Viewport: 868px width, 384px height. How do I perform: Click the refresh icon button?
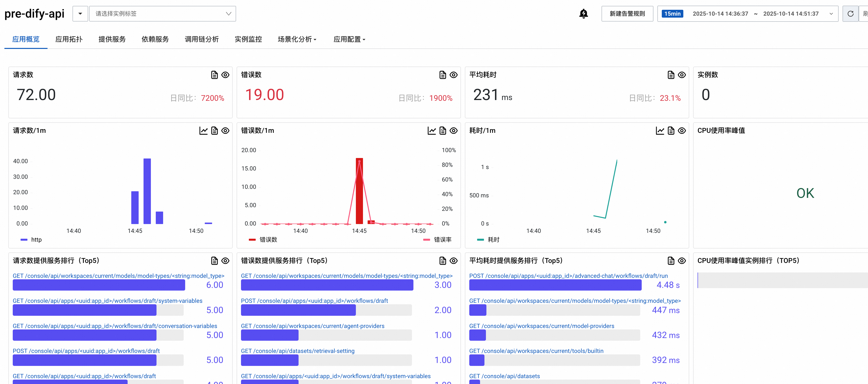[x=850, y=14]
